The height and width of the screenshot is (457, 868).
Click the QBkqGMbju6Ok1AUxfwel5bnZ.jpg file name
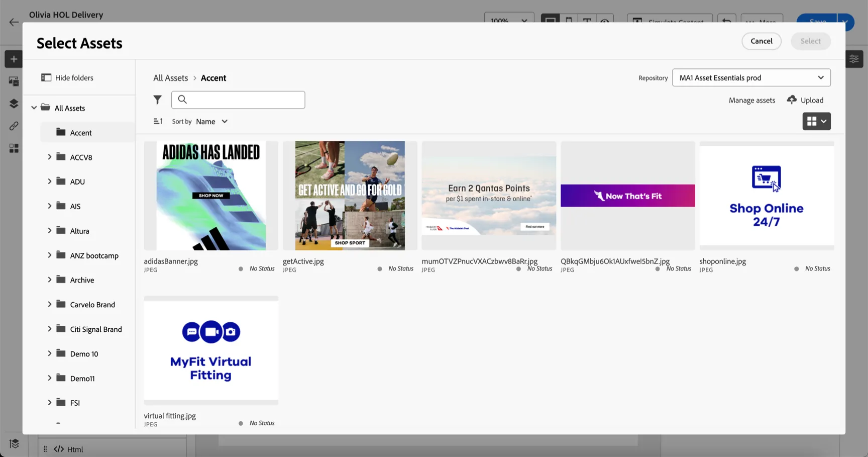pos(615,261)
